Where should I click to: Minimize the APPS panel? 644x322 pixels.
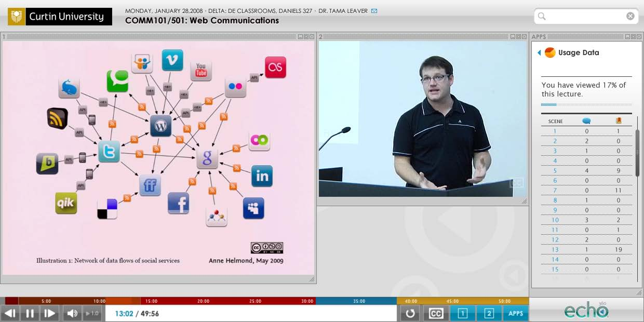point(627,37)
